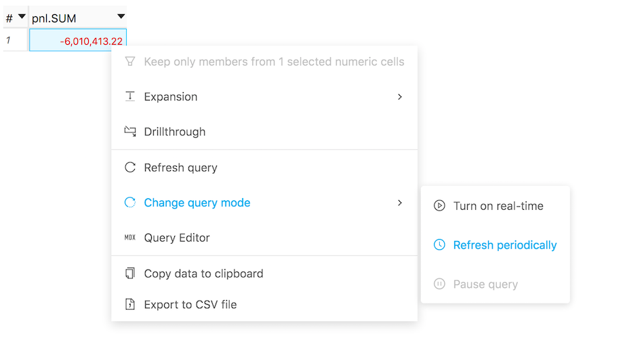644x353 pixels.
Task: Choose Turn on real-time
Action: pyautogui.click(x=496, y=206)
